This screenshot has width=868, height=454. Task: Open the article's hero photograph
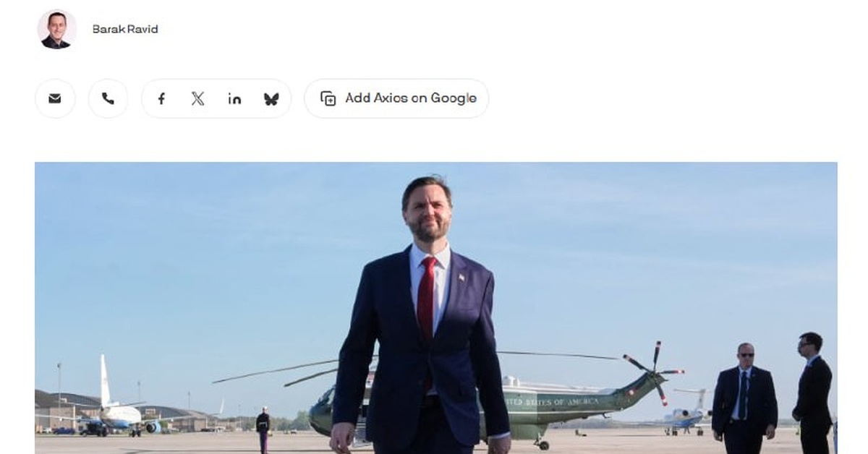click(x=436, y=308)
